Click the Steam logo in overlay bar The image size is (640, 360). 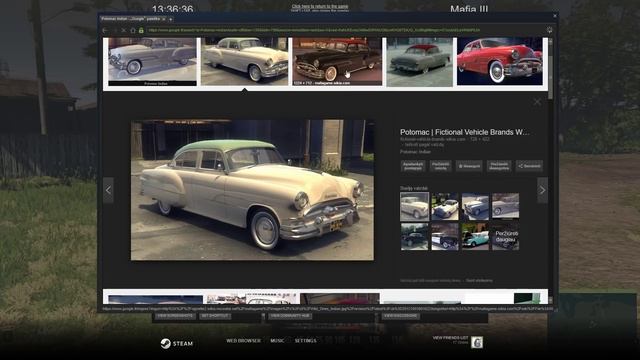(176, 344)
